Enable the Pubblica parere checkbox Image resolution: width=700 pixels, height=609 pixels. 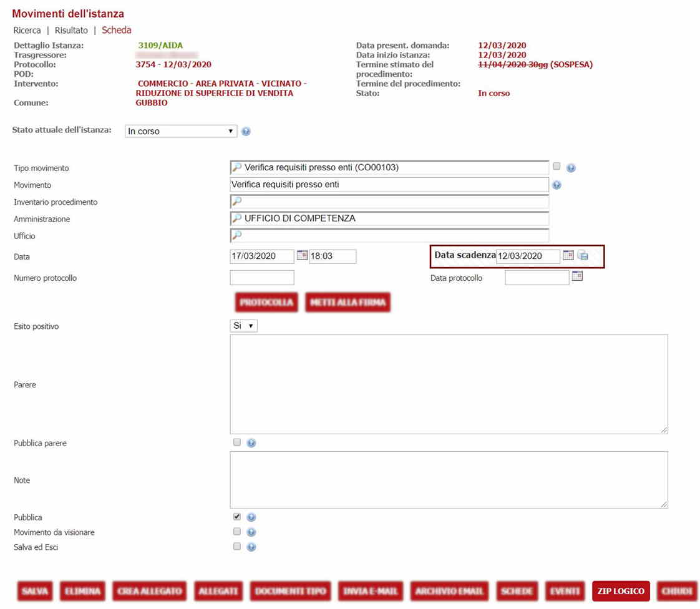pos(236,442)
